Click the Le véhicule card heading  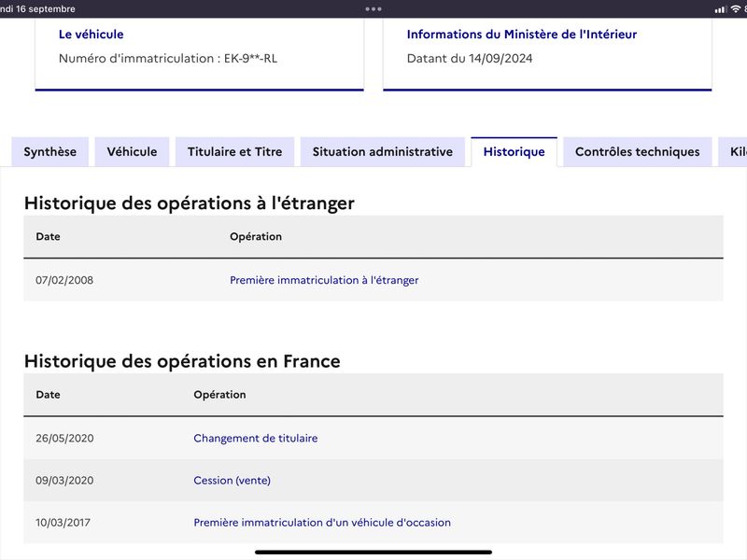91,35
